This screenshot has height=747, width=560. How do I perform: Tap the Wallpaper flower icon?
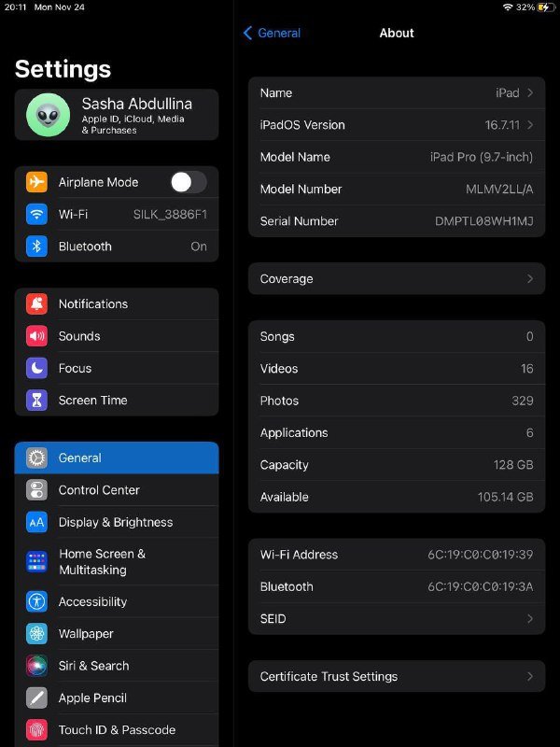click(36, 634)
